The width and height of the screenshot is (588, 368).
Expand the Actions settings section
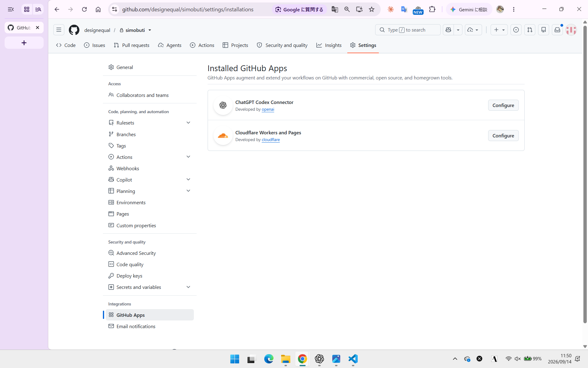coord(188,157)
